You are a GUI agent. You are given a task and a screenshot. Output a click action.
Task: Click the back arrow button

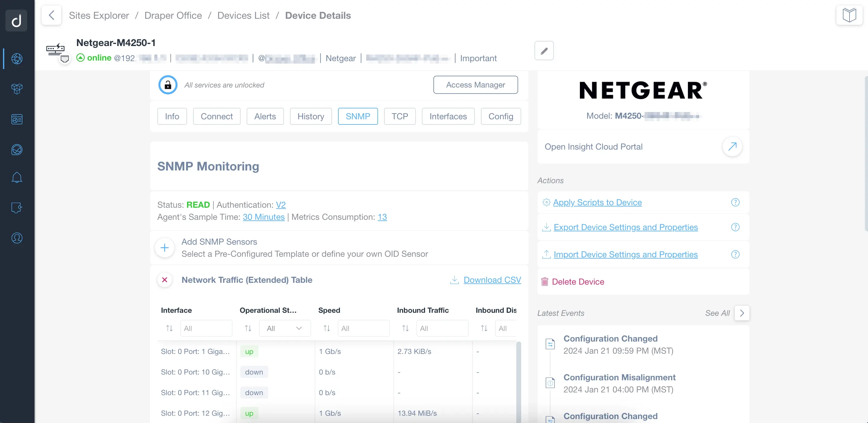pyautogui.click(x=51, y=15)
